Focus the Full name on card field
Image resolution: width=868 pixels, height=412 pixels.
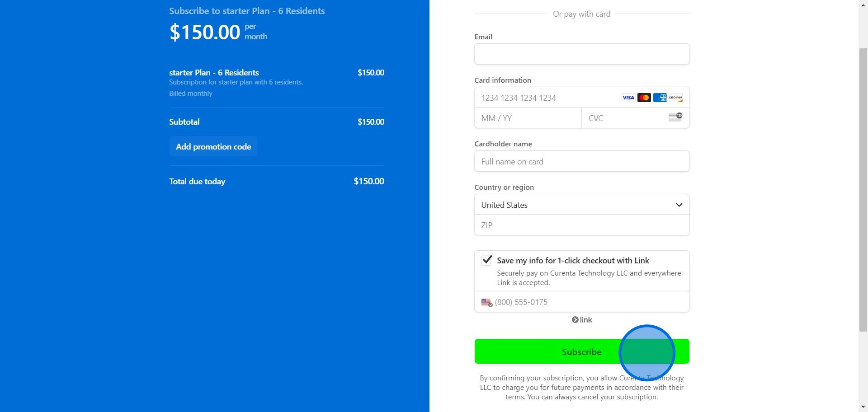coord(582,161)
